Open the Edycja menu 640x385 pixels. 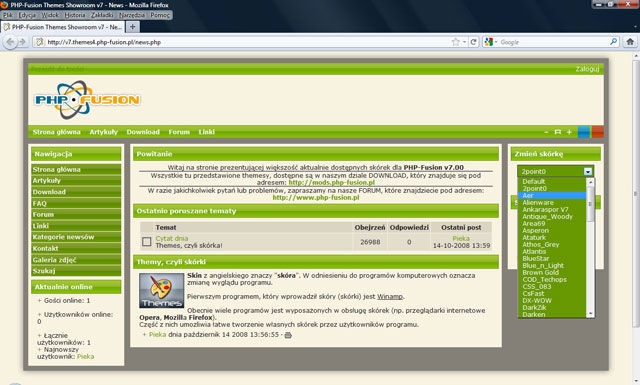[x=27, y=15]
